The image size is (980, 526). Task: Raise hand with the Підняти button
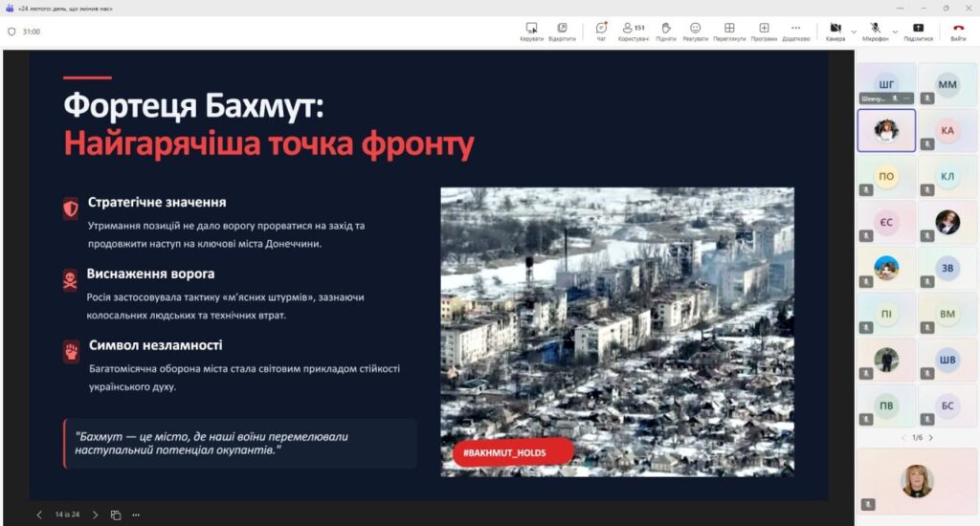[665, 32]
